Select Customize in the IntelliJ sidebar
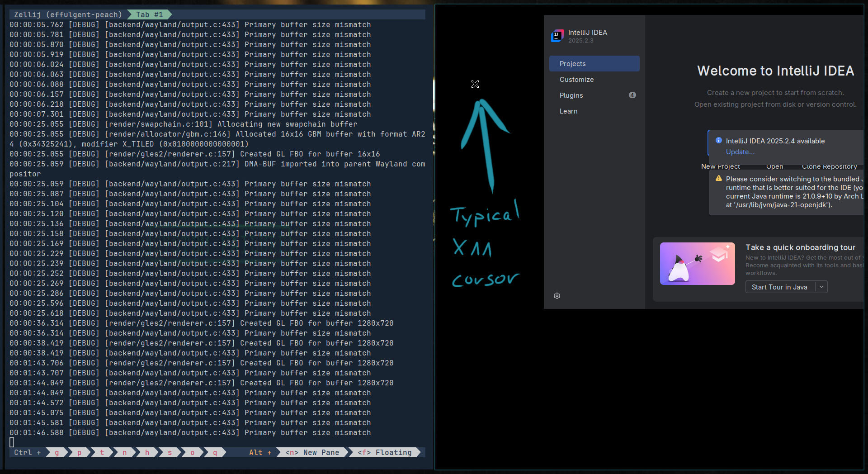The height and width of the screenshot is (474, 868). 576,80
